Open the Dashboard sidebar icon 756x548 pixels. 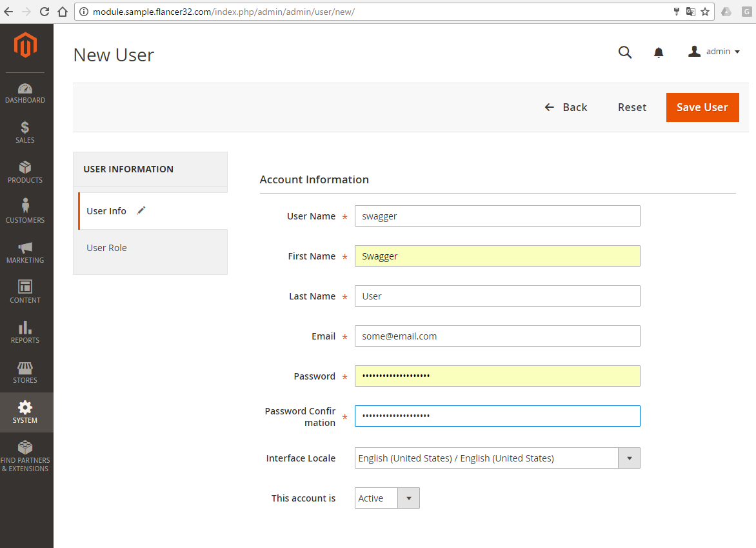pyautogui.click(x=25, y=89)
